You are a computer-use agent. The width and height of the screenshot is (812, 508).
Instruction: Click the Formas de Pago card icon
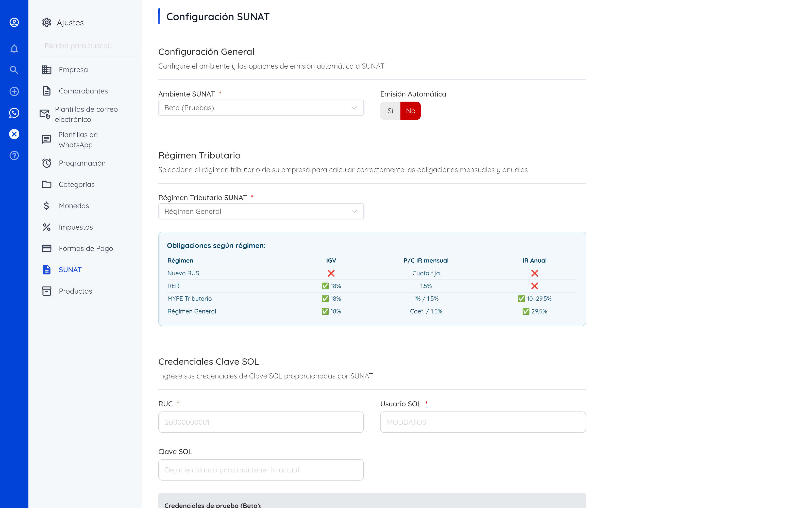click(x=47, y=248)
